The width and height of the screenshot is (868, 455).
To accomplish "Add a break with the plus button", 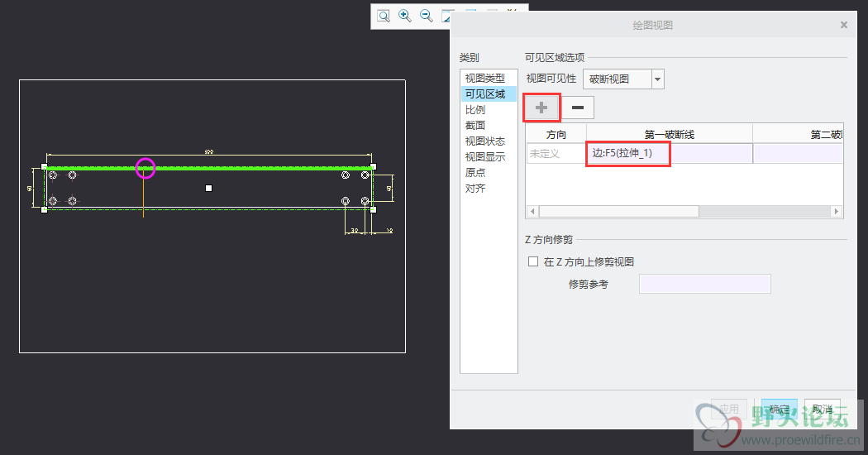I will [x=541, y=108].
